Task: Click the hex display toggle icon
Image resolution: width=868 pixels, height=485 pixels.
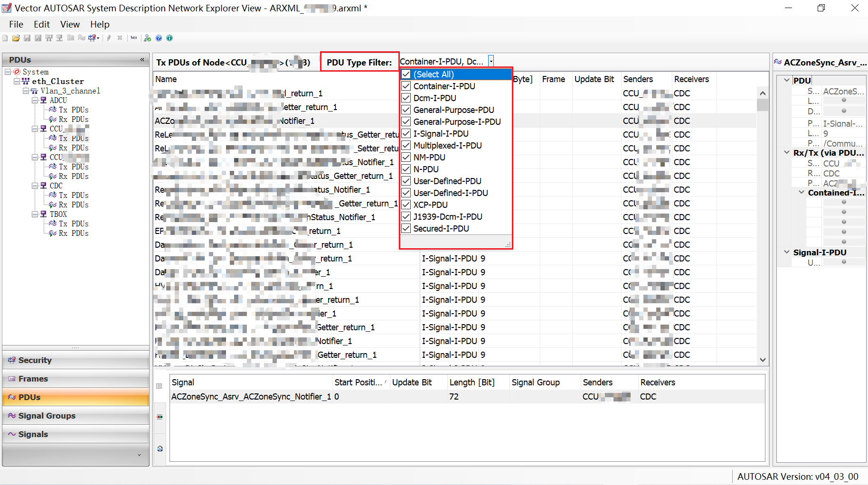Action: [134, 38]
